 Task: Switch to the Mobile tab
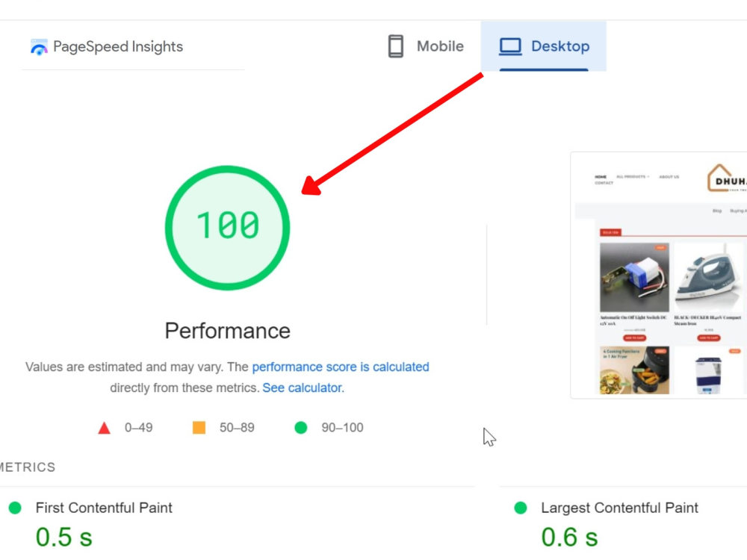[x=425, y=46]
